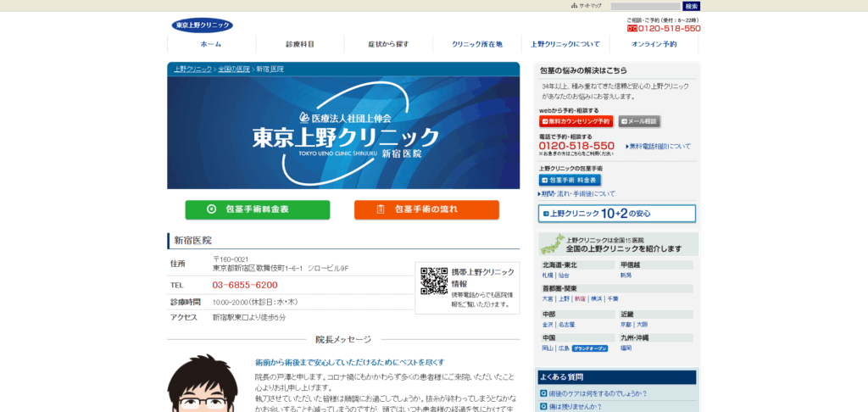The width and height of the screenshot is (868, 412).
Task: Click the red 無料カウンセリング予約 button
Action: tap(576, 121)
